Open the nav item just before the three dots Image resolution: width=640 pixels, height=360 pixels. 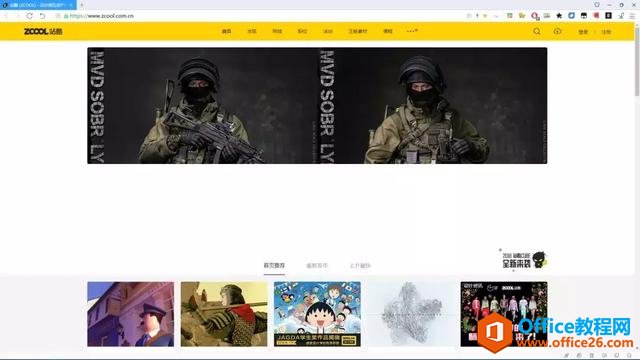[x=388, y=31]
